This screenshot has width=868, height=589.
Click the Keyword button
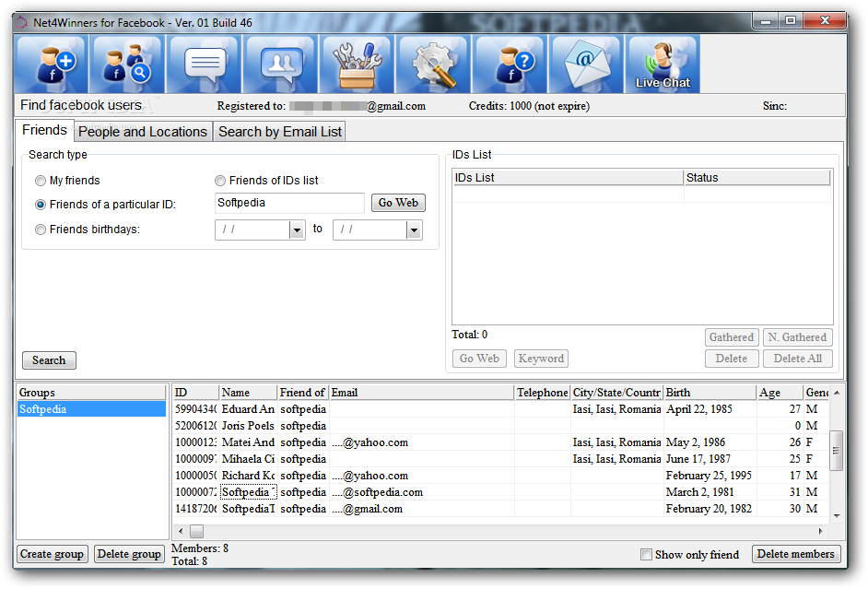[541, 359]
